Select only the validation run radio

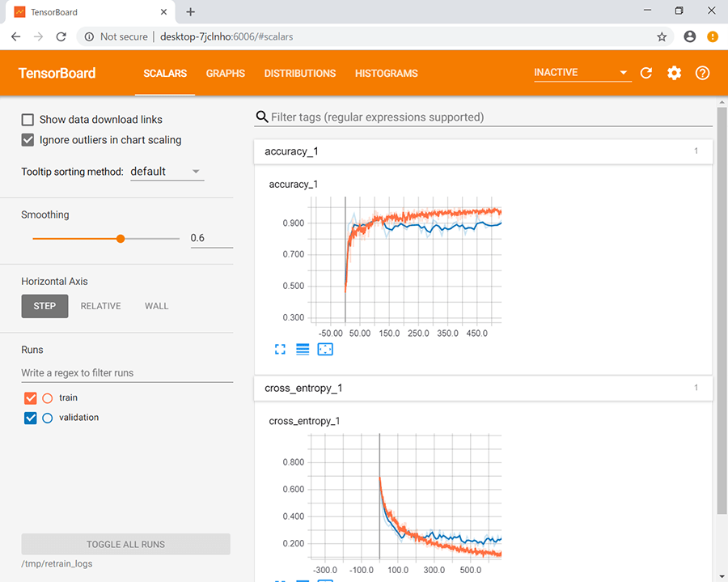point(47,418)
